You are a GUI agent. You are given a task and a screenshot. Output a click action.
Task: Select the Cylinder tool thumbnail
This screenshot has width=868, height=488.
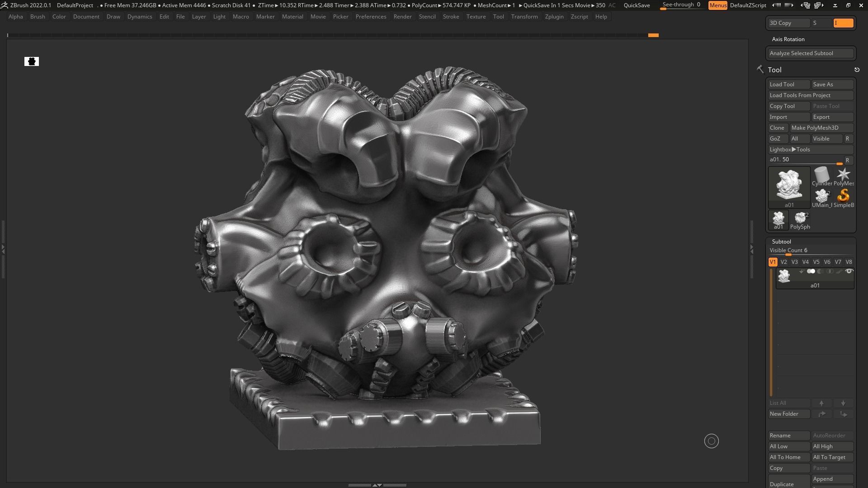click(x=821, y=176)
